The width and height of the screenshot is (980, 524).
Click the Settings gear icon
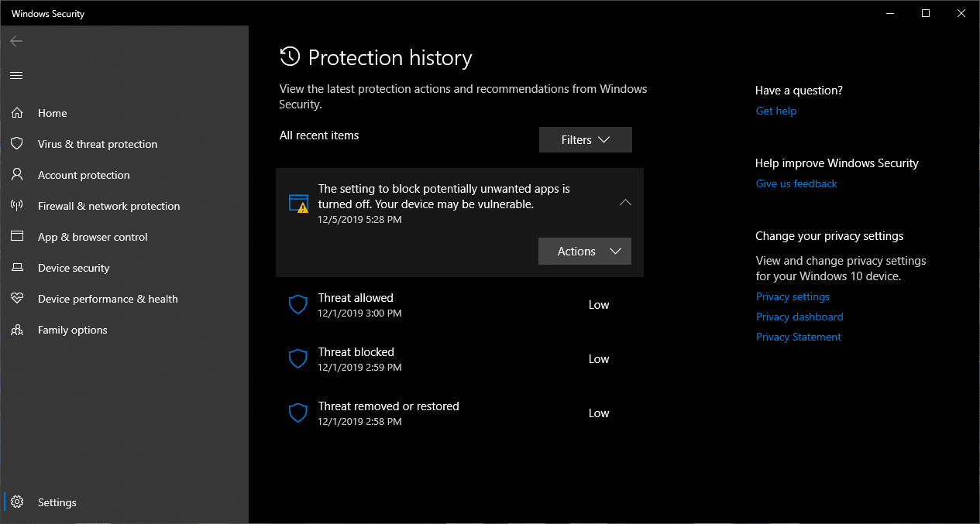point(16,502)
